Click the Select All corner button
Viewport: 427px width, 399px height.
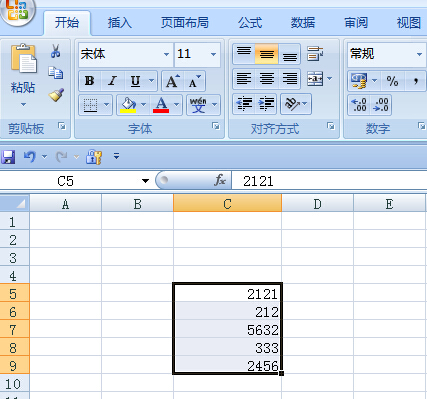[14, 203]
